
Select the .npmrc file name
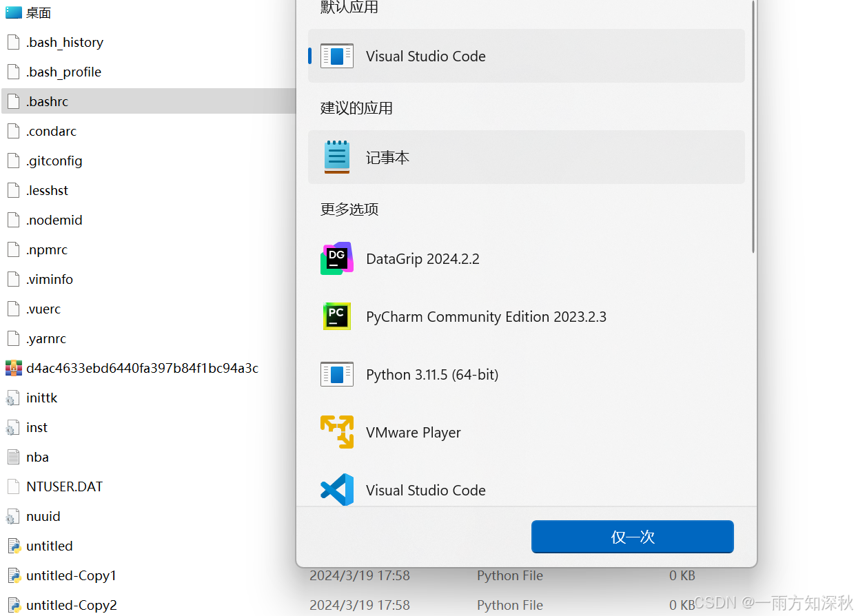click(47, 249)
